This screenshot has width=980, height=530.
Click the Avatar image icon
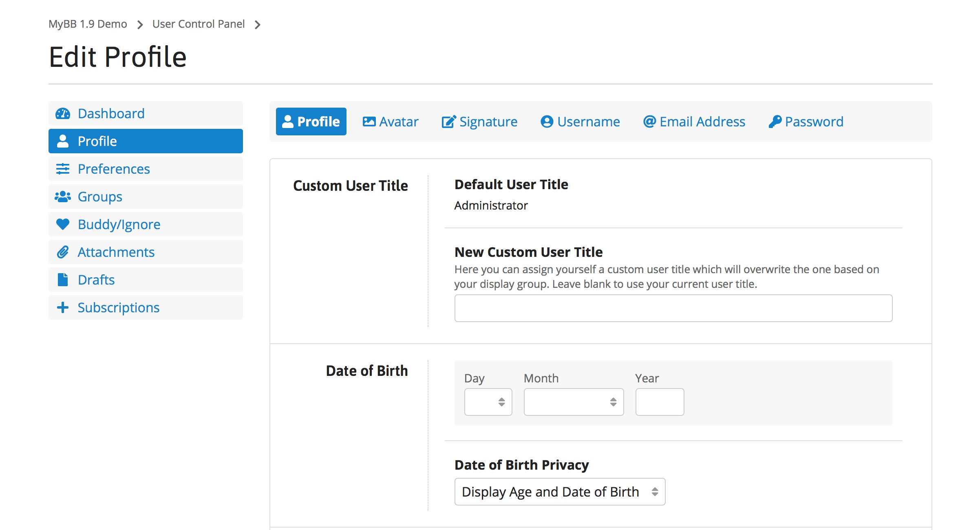click(369, 121)
